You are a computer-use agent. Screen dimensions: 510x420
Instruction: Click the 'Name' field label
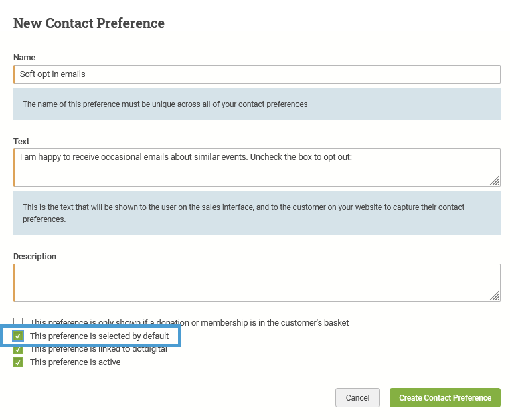[x=24, y=58]
